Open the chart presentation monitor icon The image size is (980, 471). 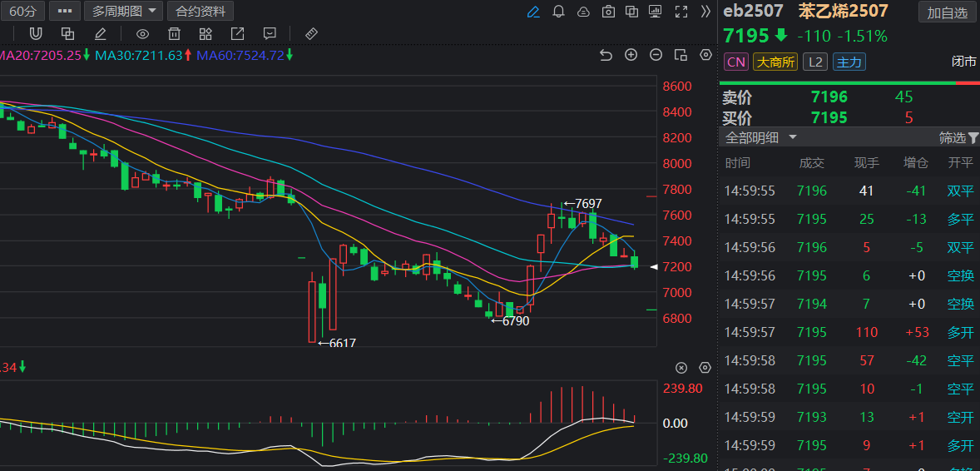tap(655, 12)
